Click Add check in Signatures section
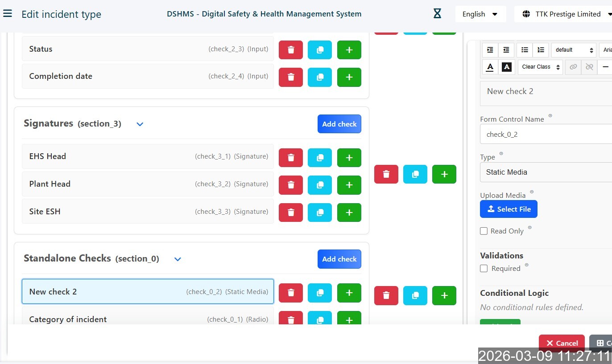 tap(339, 124)
